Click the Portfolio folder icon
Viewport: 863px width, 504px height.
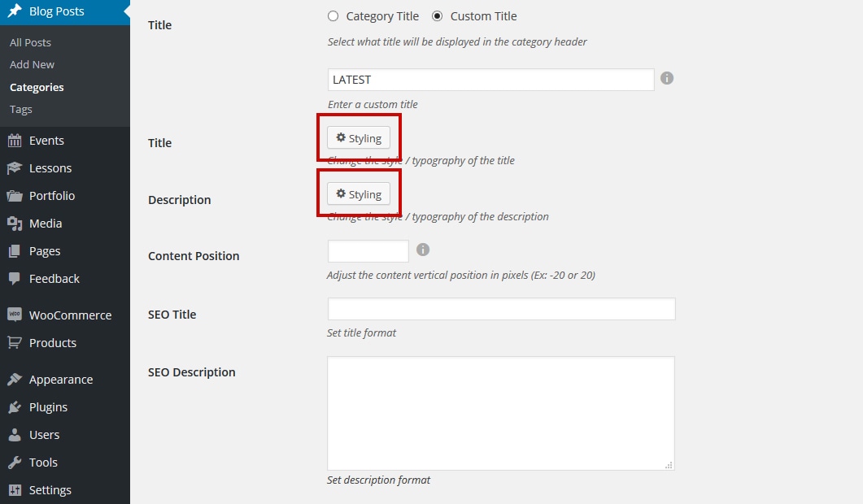[15, 196]
